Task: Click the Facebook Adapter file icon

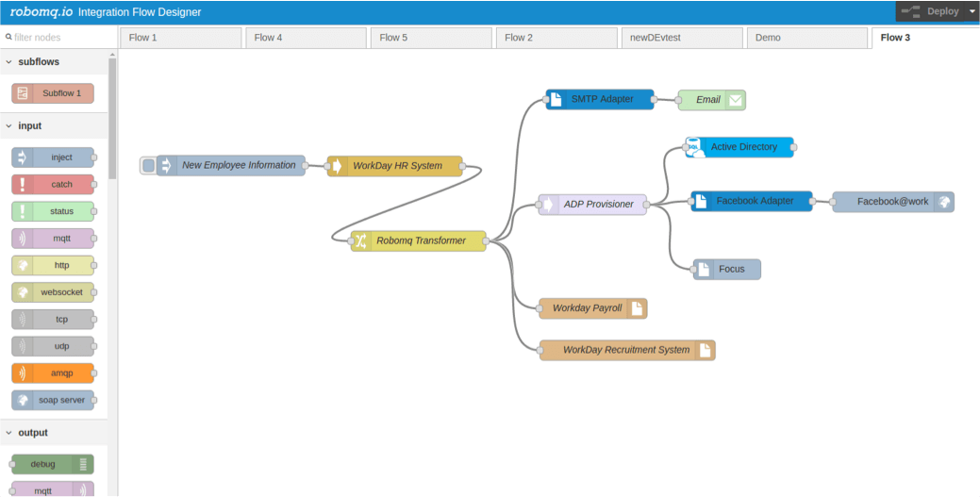Action: coord(701,201)
